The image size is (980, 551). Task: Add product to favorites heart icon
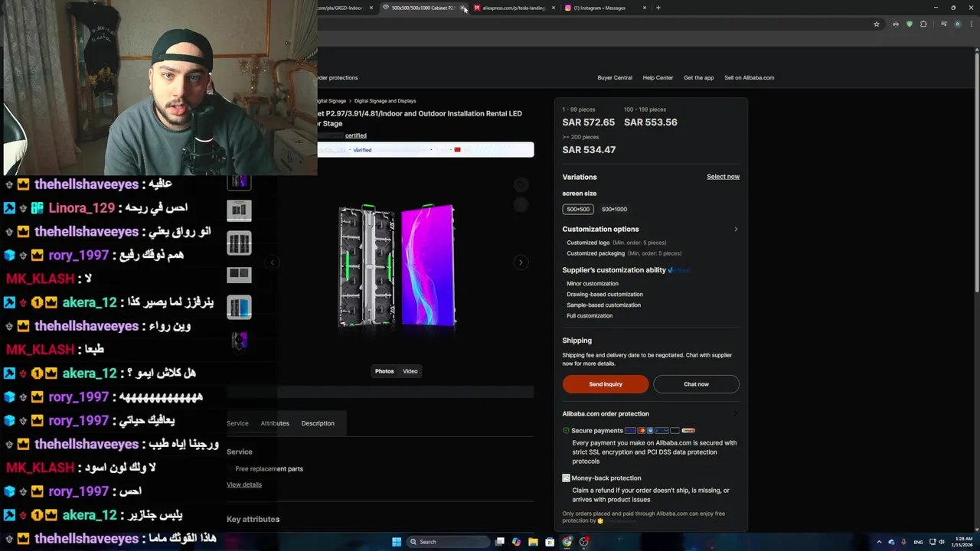(x=521, y=184)
